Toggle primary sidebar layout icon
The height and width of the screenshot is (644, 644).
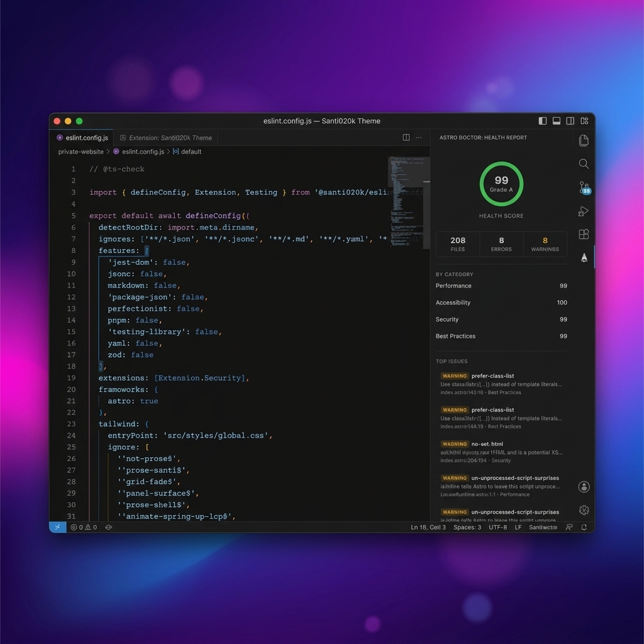click(x=543, y=121)
